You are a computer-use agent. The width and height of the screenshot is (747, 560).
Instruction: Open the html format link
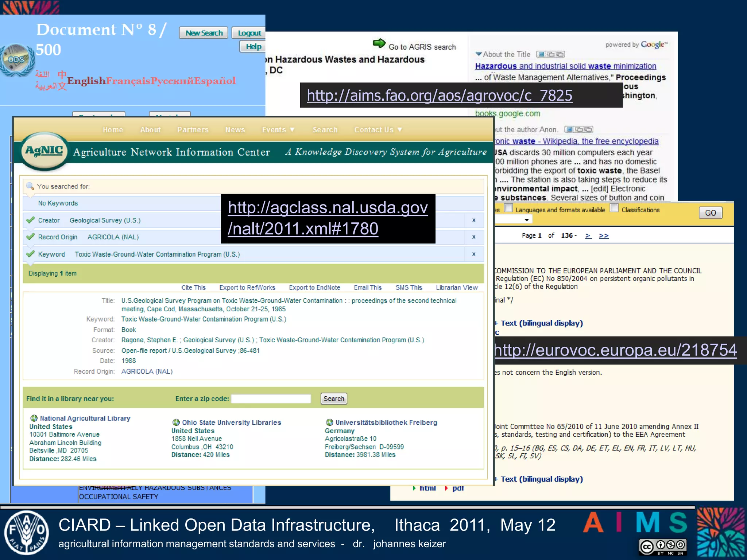pyautogui.click(x=427, y=488)
